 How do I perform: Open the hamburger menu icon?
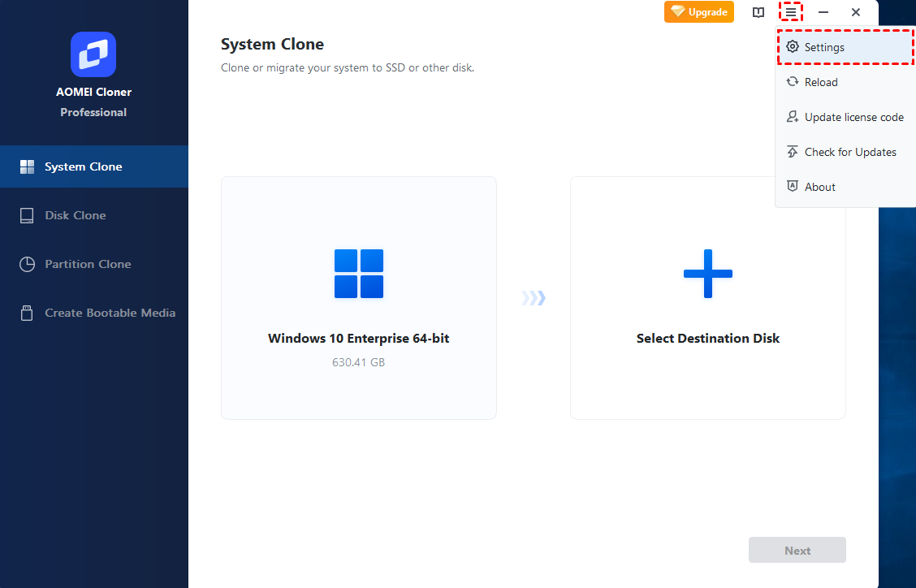tap(790, 11)
